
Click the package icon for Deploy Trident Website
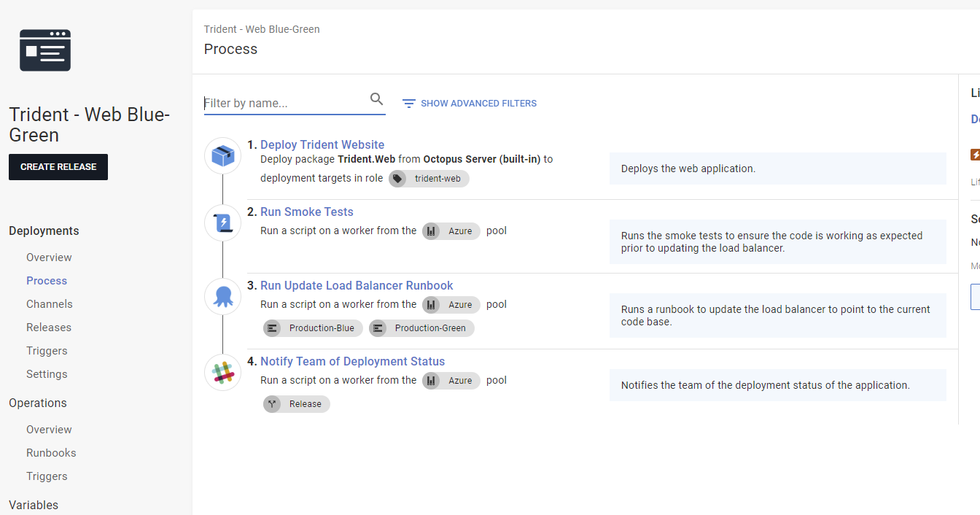222,155
